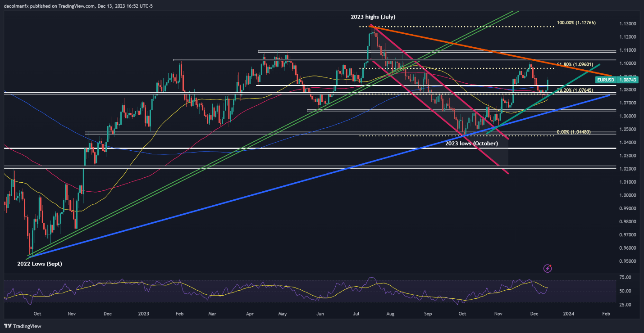Click 25.00 on the RSI scale

click(x=624, y=306)
